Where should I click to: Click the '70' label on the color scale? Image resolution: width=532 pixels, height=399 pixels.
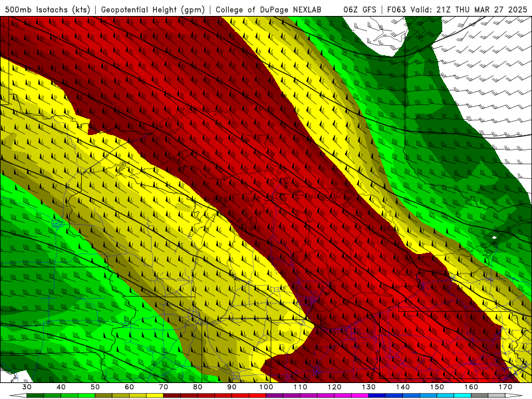[x=164, y=387]
